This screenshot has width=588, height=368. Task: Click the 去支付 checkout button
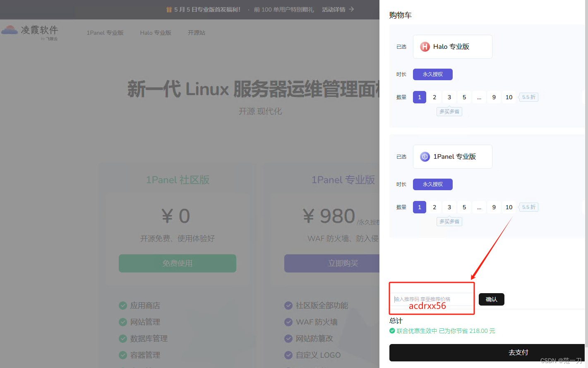click(487, 353)
